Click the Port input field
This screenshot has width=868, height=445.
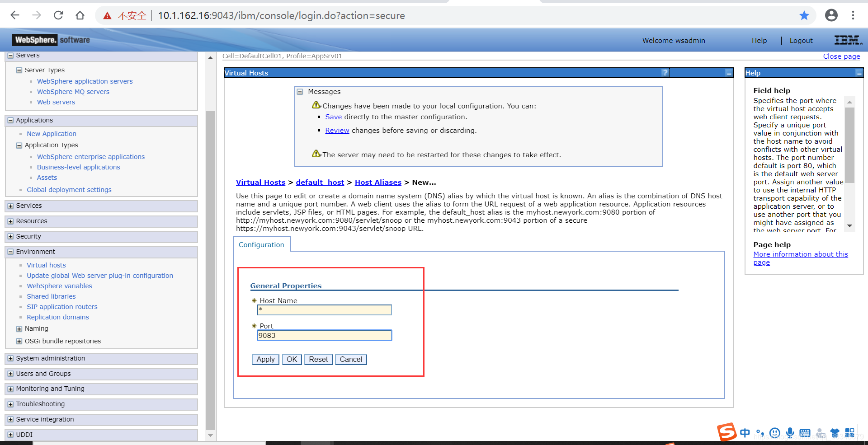[324, 335]
